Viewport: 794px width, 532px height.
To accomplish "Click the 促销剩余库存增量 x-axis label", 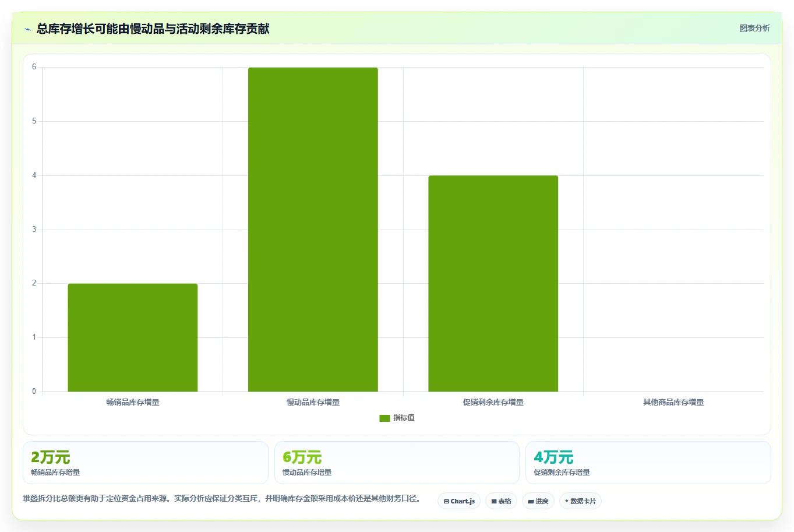I will [x=493, y=402].
